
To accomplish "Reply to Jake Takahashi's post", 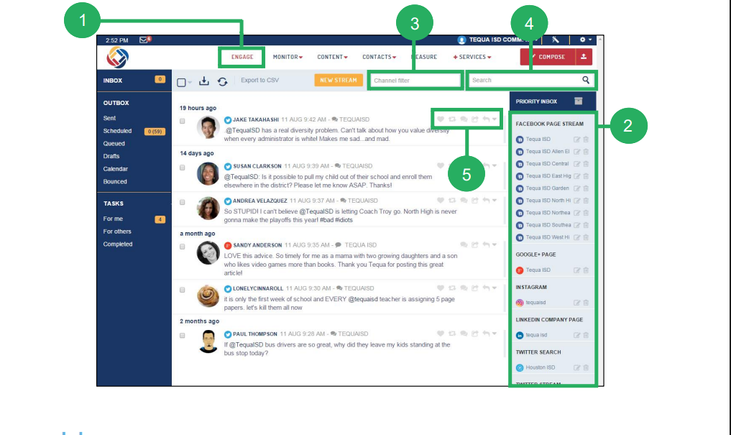I will [486, 119].
